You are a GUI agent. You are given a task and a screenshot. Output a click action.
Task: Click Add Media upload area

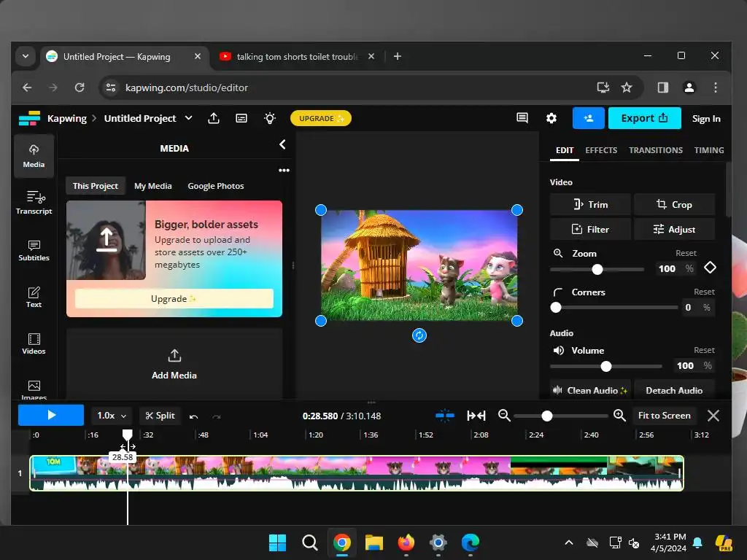[x=174, y=365]
